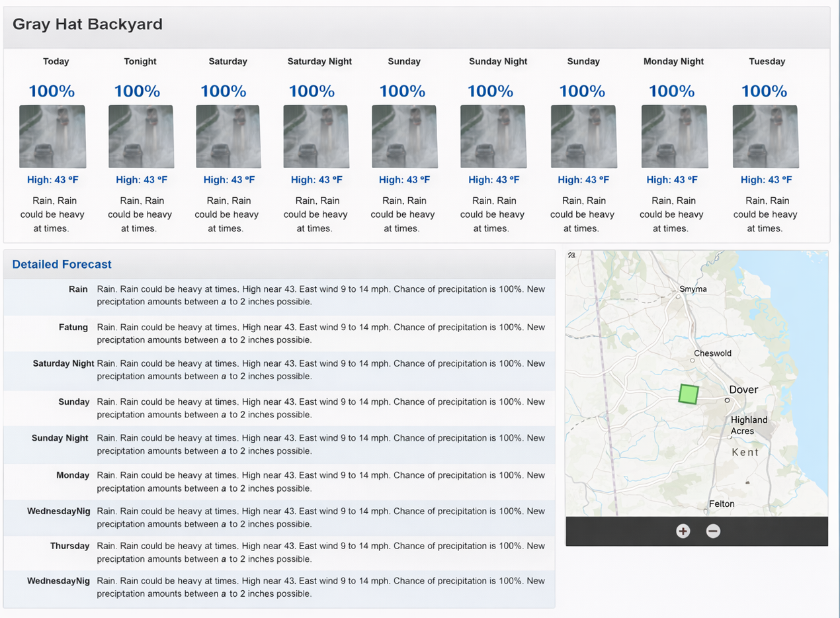Screen dimensions: 840x618
Task: Click the Today rain forecast image
Action: pos(52,137)
